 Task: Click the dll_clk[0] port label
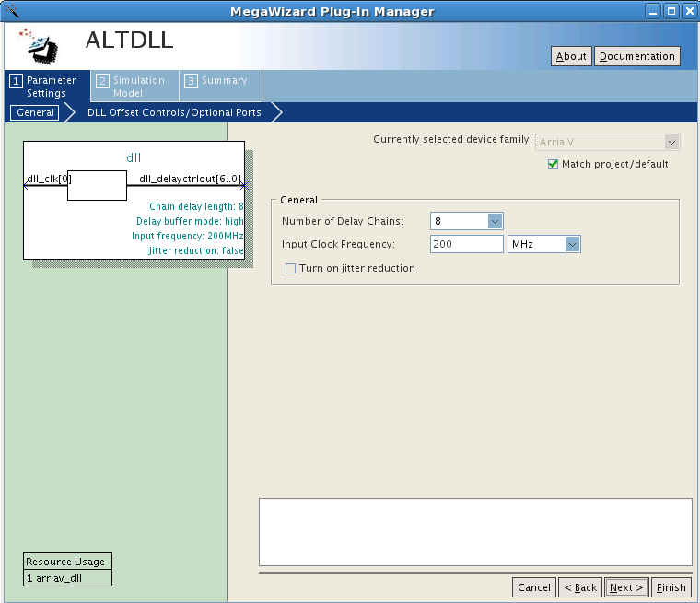[x=49, y=179]
